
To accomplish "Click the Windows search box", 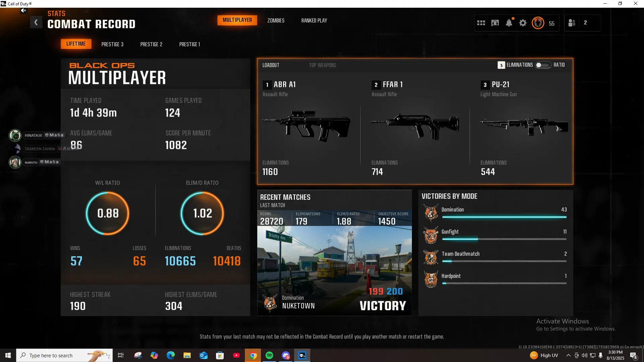I will click(x=64, y=355).
